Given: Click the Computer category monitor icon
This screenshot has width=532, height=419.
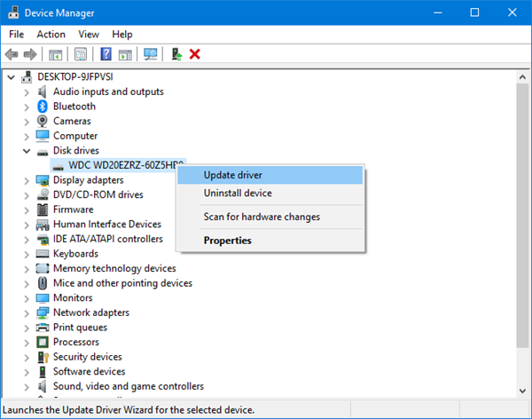Looking at the screenshot, I should 43,136.
